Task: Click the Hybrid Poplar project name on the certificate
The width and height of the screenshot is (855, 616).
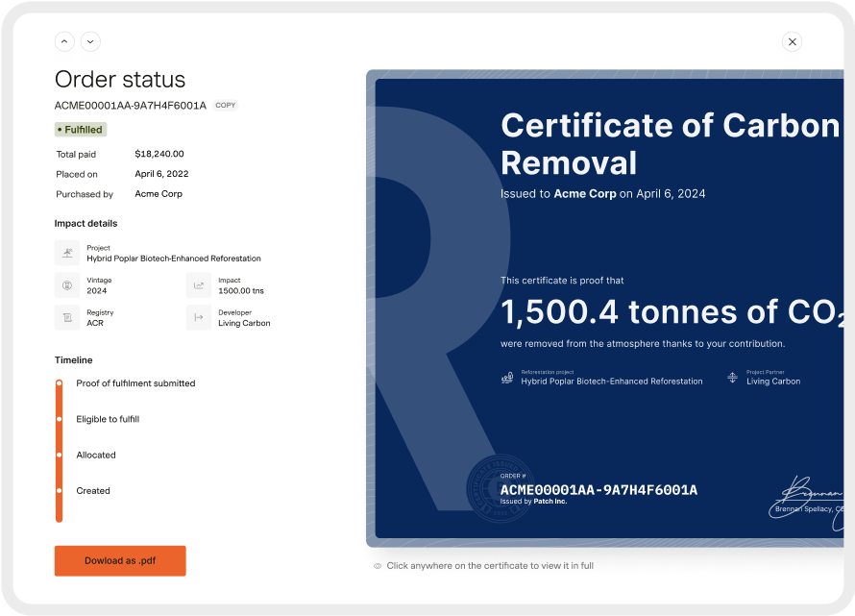Action: (x=612, y=382)
